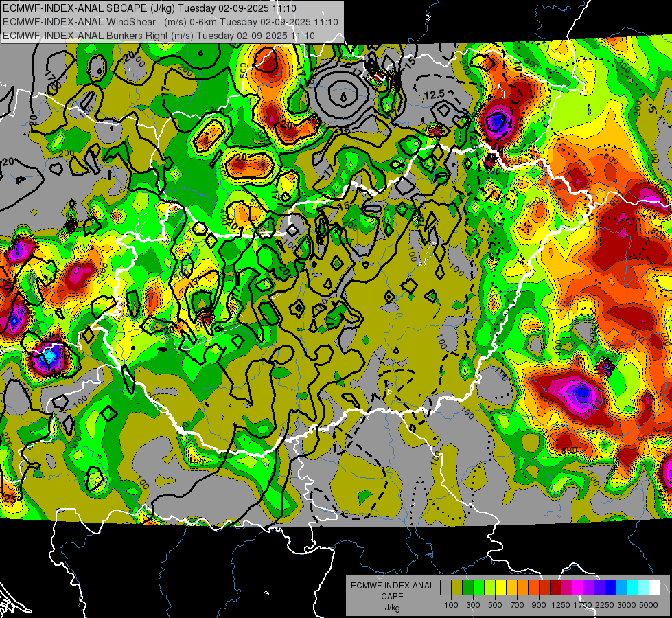Click the legend value 500
This screenshot has height=618, width=672.
pos(495,605)
